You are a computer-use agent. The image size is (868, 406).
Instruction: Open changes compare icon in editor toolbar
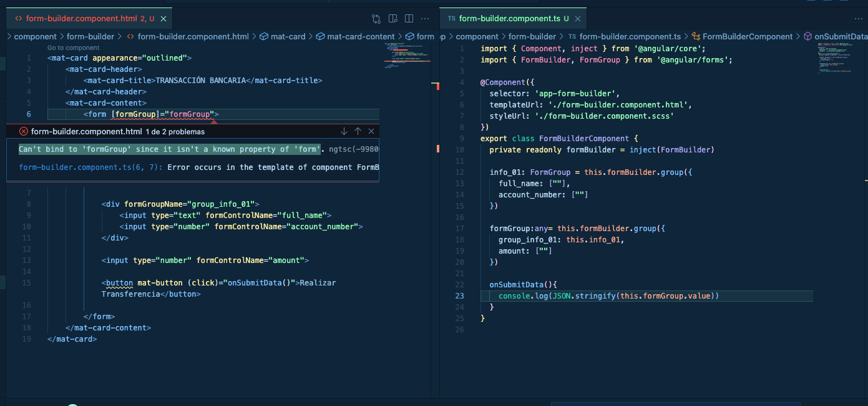pos(376,19)
